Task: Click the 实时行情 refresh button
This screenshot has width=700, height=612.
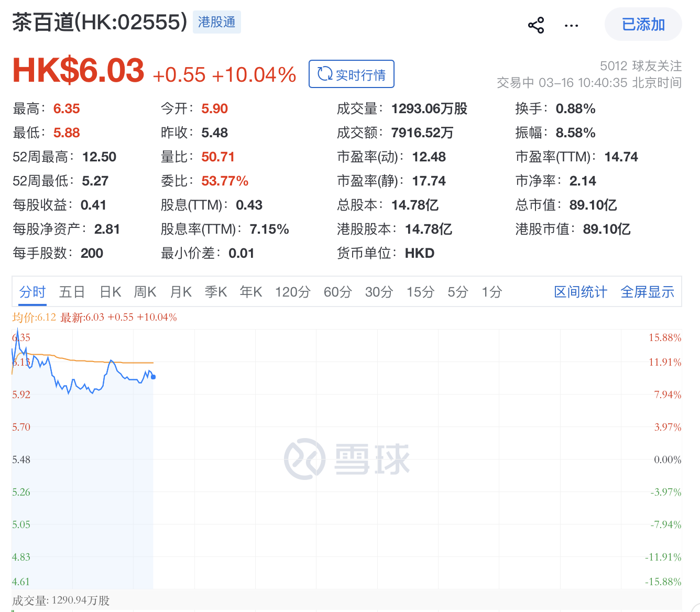Action: click(351, 74)
